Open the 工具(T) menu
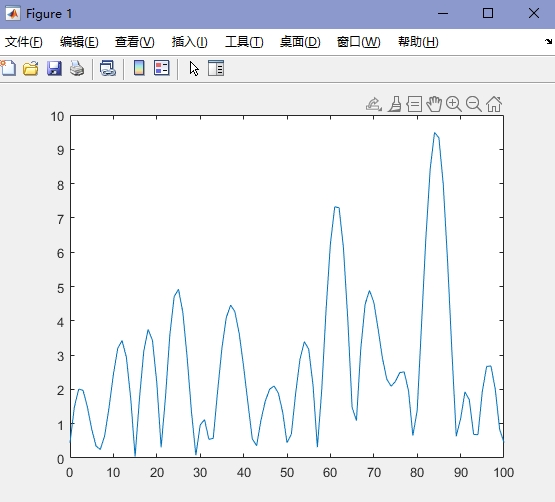The width and height of the screenshot is (555, 502). click(244, 42)
